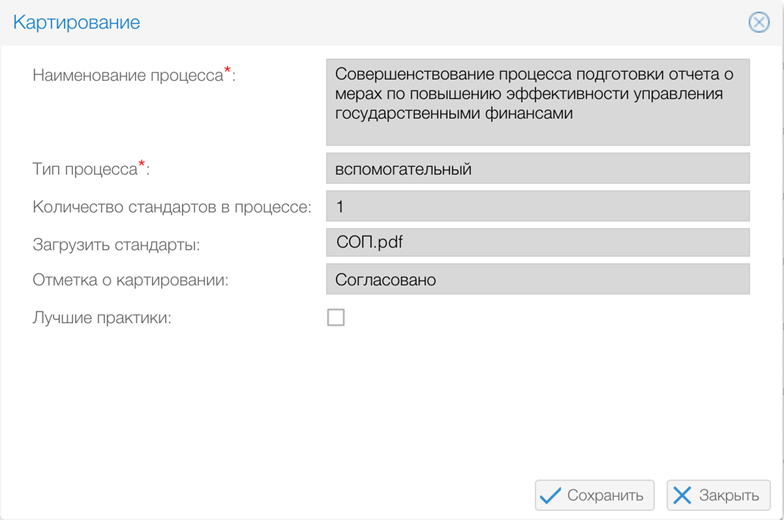
Task: Click the red asterisk beside Тип процесса
Action: coord(142,165)
